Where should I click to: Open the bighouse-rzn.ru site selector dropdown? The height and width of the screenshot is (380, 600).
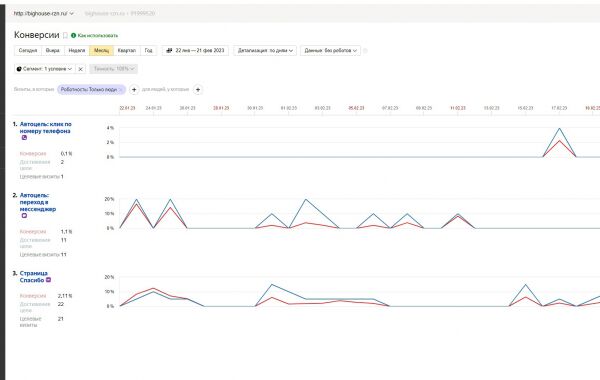44,13
